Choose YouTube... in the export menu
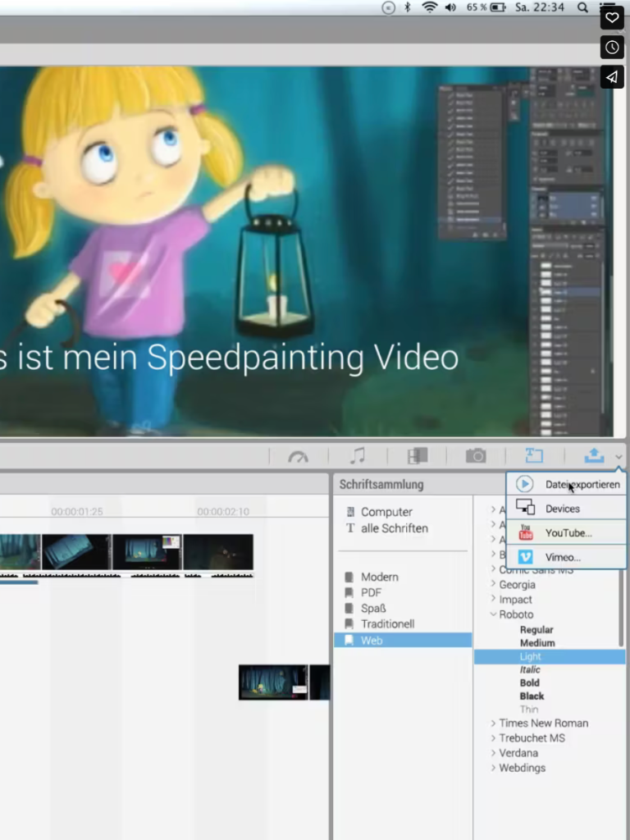This screenshot has height=840, width=630. [568, 533]
